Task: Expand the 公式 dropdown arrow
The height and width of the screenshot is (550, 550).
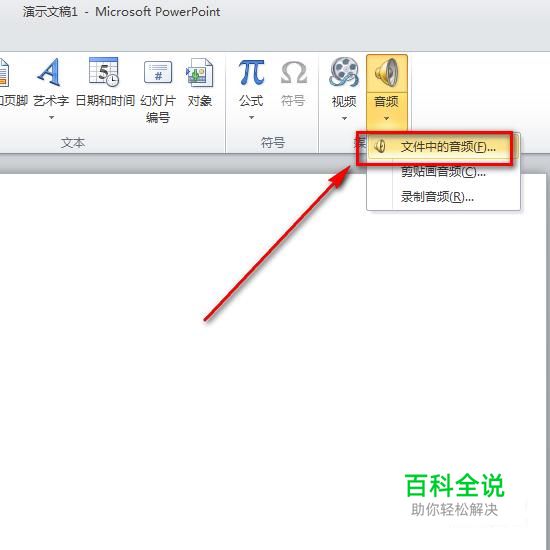Action: [x=251, y=118]
